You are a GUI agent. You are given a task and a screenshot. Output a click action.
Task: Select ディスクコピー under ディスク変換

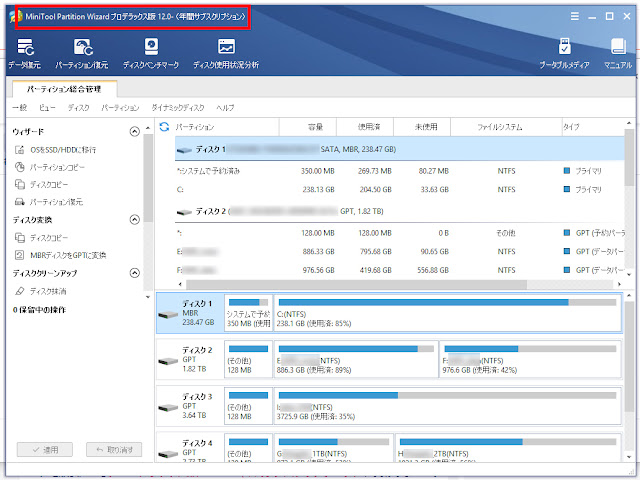pyautogui.click(x=42, y=238)
